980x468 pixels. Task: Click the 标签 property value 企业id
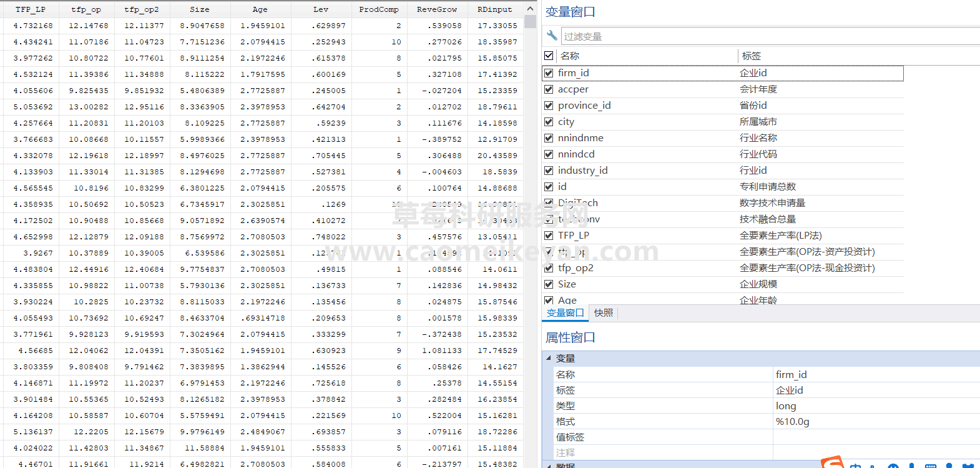coord(789,390)
